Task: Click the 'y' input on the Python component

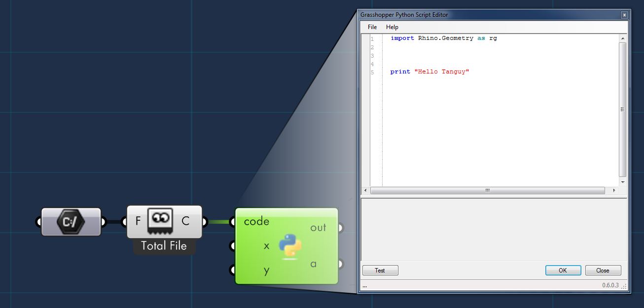Action: pos(266,270)
